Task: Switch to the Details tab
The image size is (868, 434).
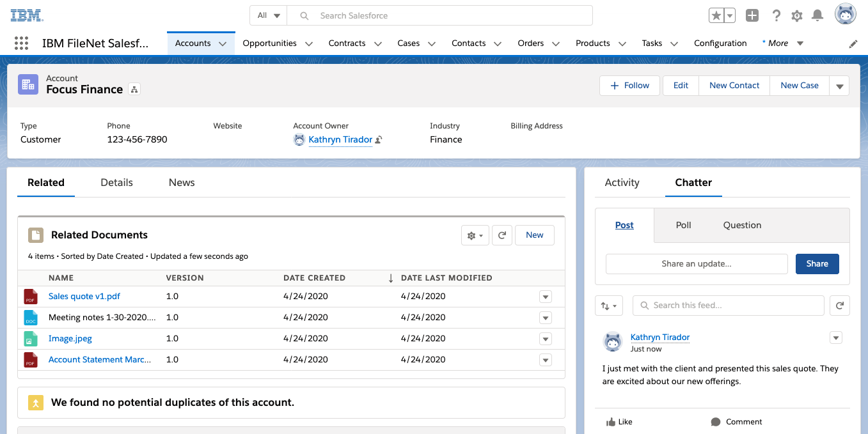Action: pyautogui.click(x=116, y=183)
